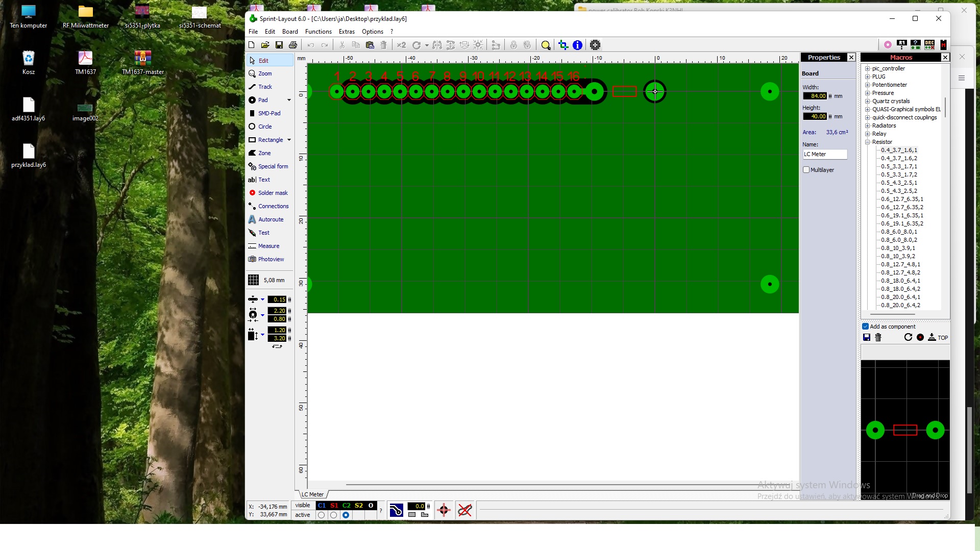The width and height of the screenshot is (980, 551).
Task: Open the Extras menu
Action: [347, 32]
